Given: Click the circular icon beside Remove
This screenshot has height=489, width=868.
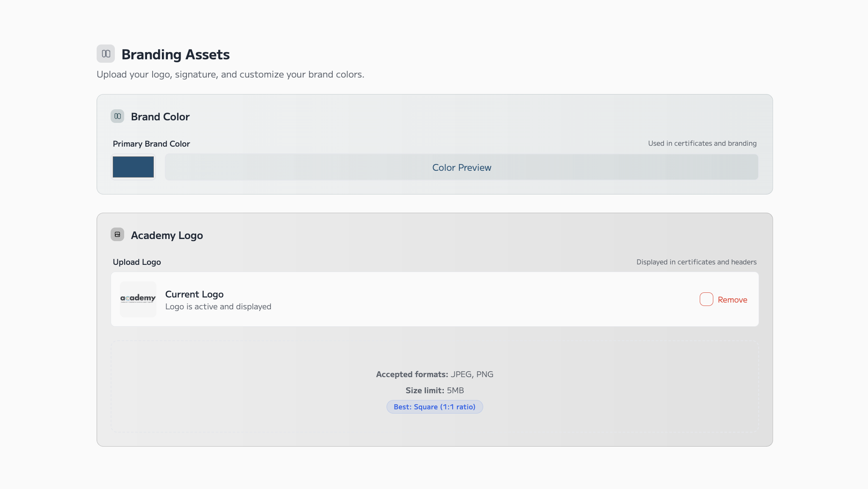Looking at the screenshot, I should (706, 299).
